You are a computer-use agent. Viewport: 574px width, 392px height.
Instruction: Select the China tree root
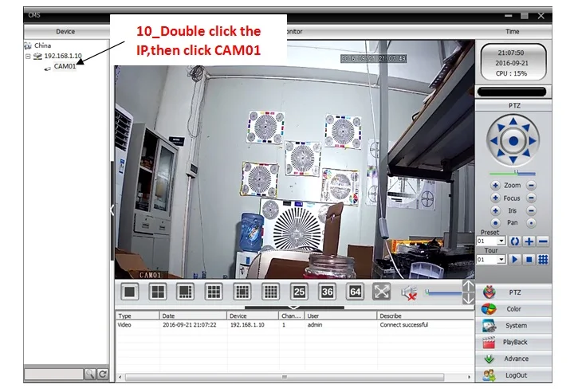pos(42,45)
